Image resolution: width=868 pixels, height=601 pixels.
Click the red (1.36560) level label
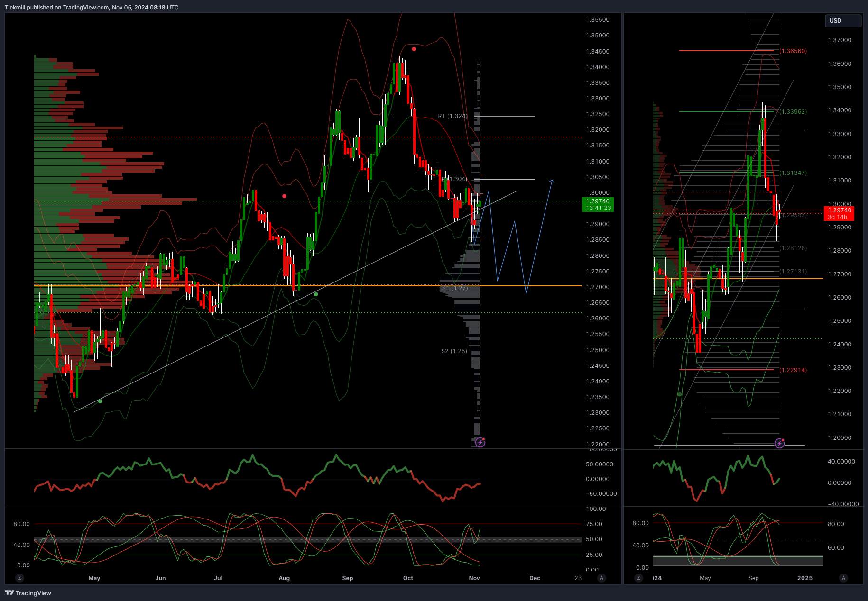793,51
